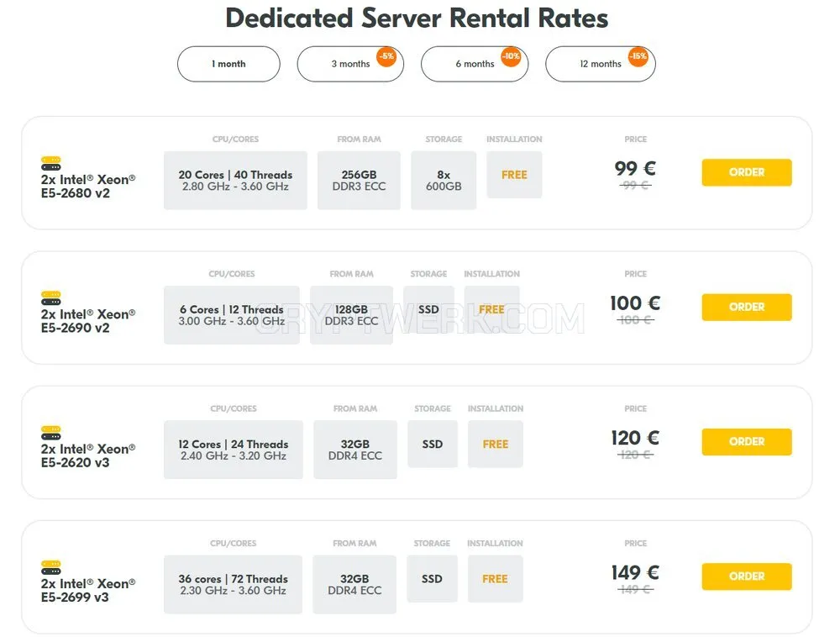Select the 12 months billing period
Screen dimensions: 840x637
pos(601,64)
